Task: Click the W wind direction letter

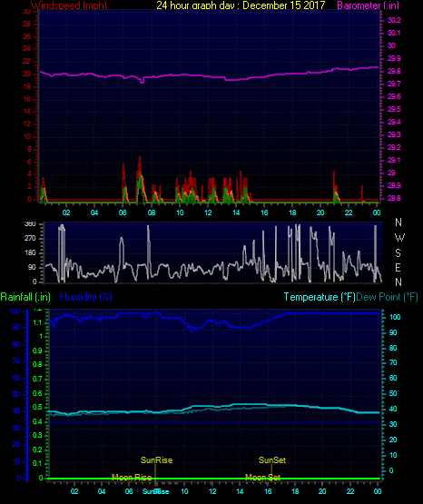Action: 399,238
